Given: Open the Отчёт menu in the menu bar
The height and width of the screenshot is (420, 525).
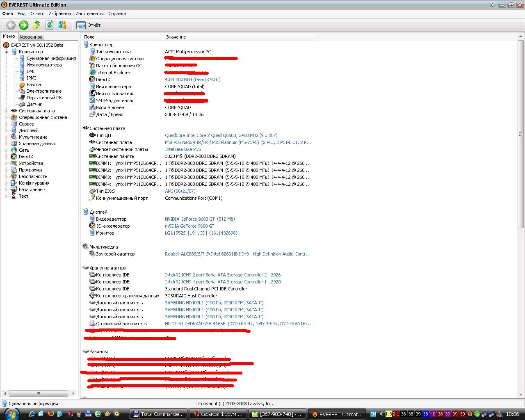Looking at the screenshot, I should click(37, 14).
